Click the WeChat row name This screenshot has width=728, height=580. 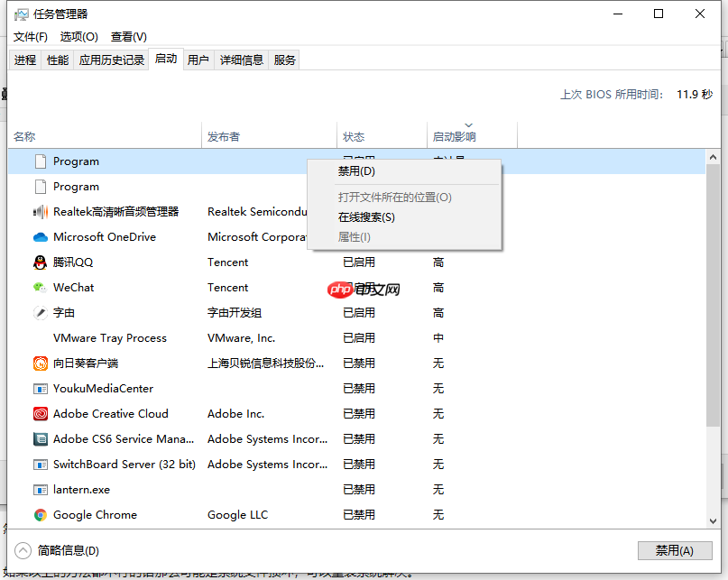pos(73,288)
